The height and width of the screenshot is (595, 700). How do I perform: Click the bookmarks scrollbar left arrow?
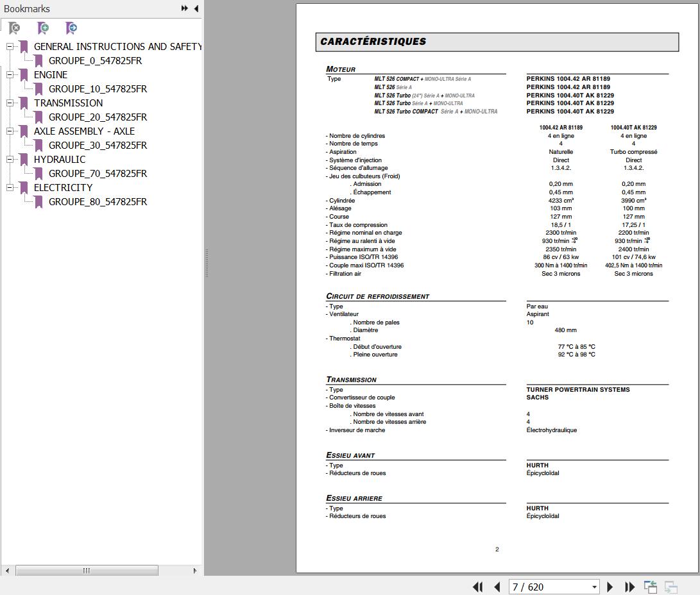click(x=7, y=571)
